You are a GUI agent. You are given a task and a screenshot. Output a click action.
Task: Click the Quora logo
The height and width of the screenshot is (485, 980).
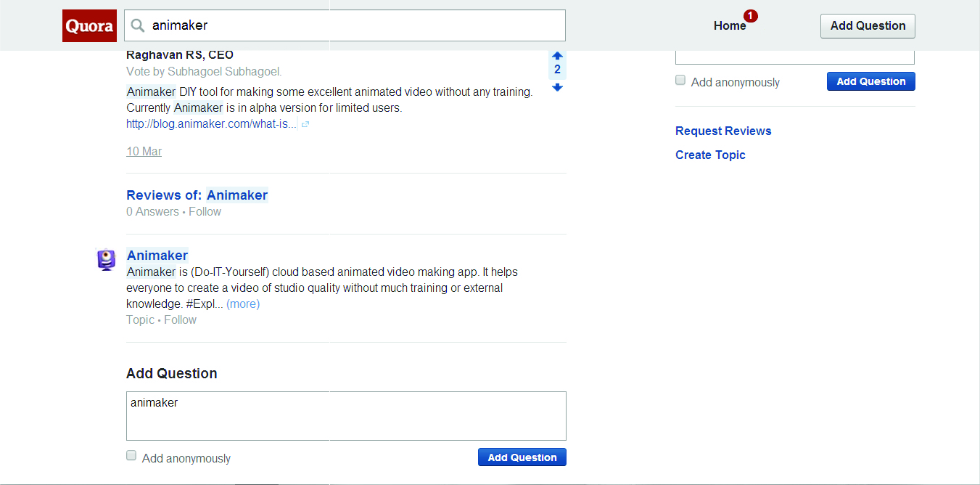89,26
